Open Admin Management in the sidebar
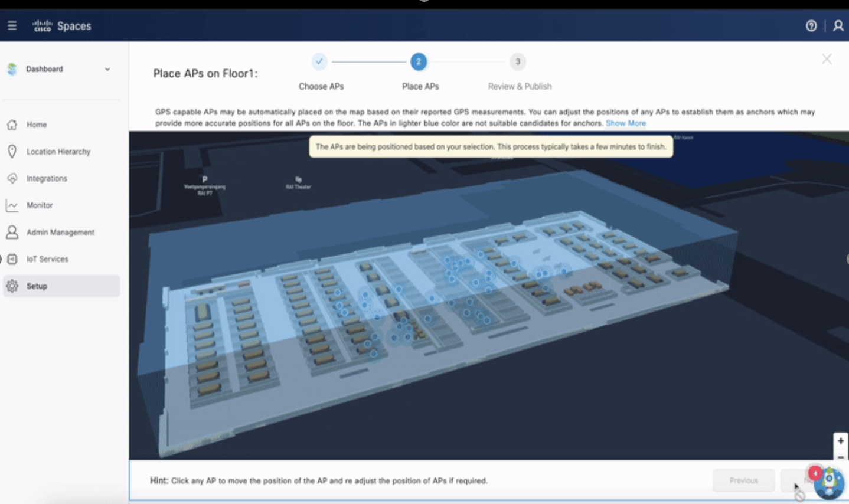Screen dimensions: 849x504 pyautogui.click(x=60, y=232)
